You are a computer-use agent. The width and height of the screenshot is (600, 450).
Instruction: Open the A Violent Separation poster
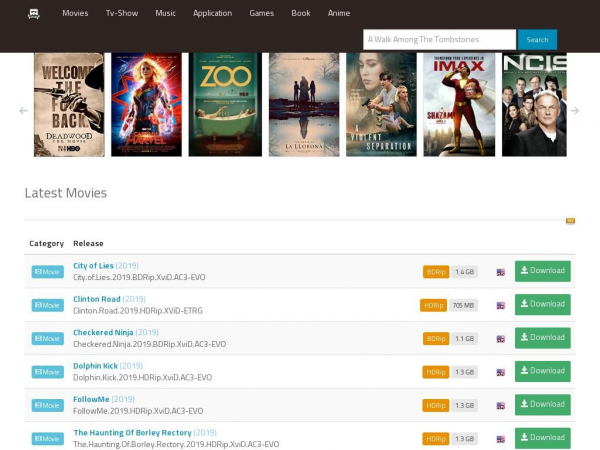pos(381,104)
